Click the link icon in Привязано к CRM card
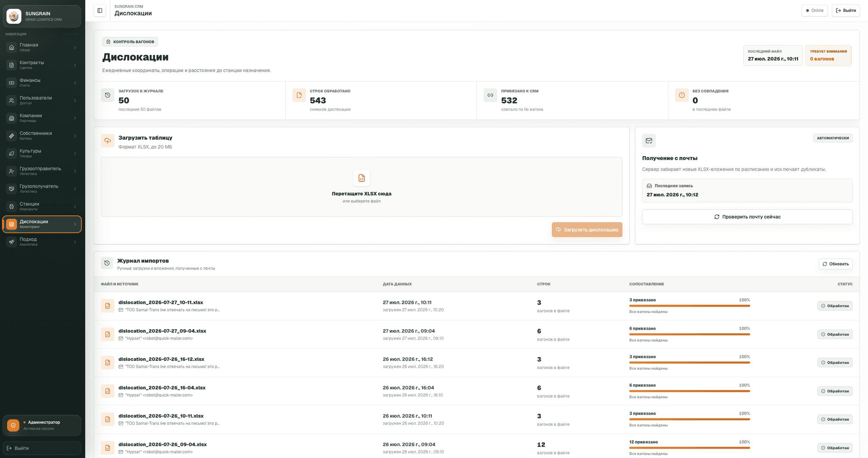The image size is (868, 458). point(490,95)
